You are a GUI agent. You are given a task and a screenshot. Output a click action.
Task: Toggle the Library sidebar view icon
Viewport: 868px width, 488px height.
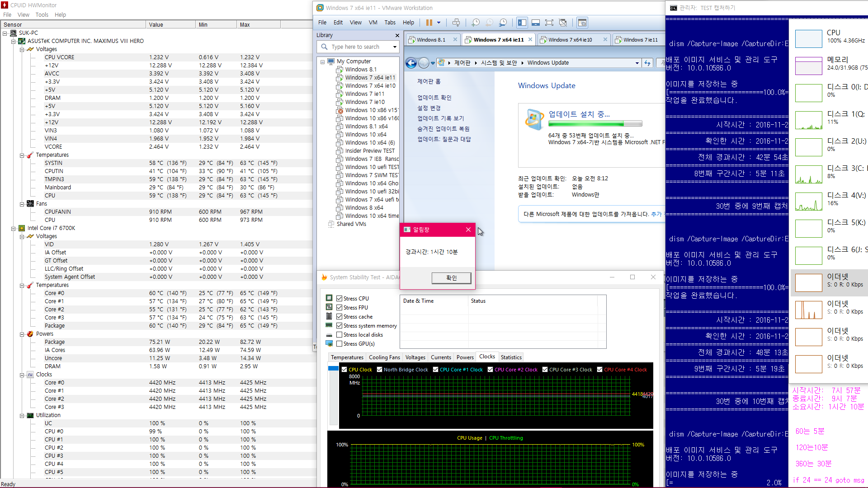pos(522,23)
